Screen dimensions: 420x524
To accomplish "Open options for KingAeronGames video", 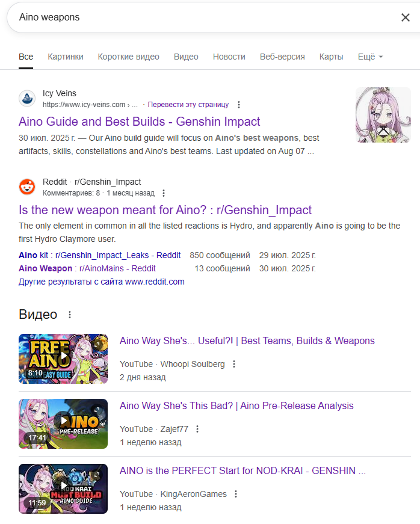I will pyautogui.click(x=235, y=494).
